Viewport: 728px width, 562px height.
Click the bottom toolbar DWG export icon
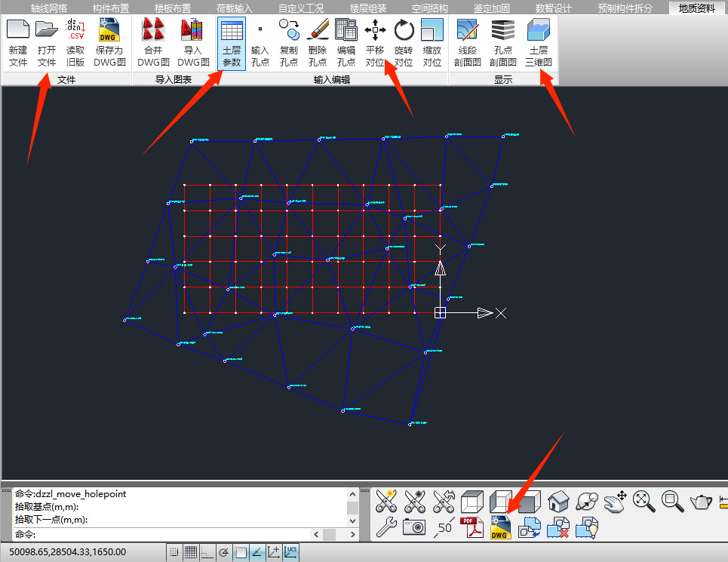pyautogui.click(x=501, y=527)
